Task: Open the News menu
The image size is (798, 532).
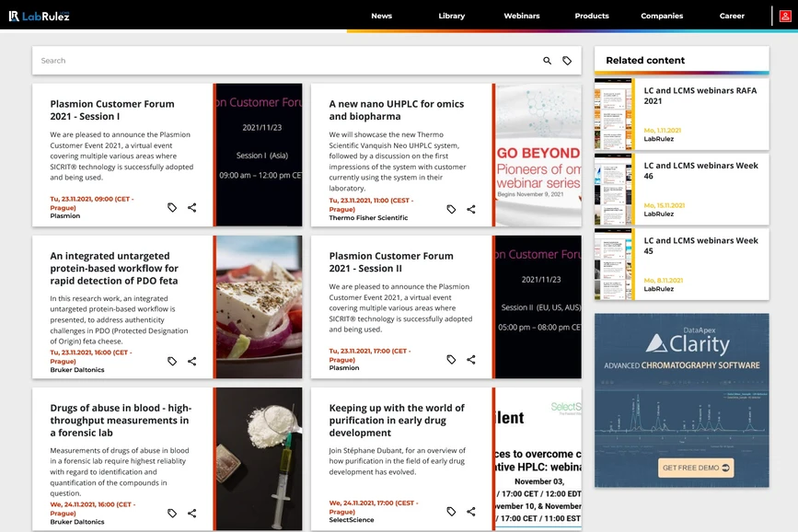Action: coord(382,16)
